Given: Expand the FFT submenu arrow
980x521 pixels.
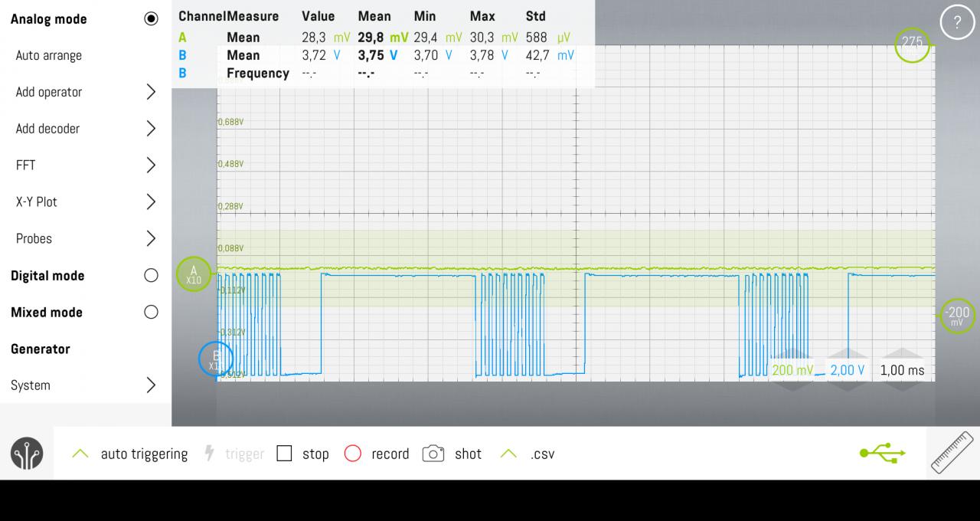Looking at the screenshot, I should click(151, 165).
